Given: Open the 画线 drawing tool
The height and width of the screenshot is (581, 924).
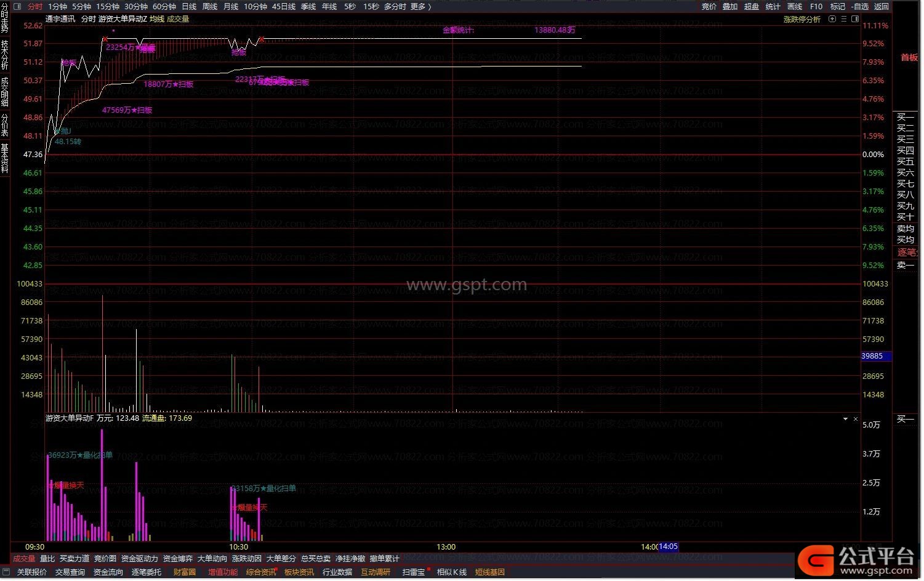Looking at the screenshot, I should coord(795,7).
